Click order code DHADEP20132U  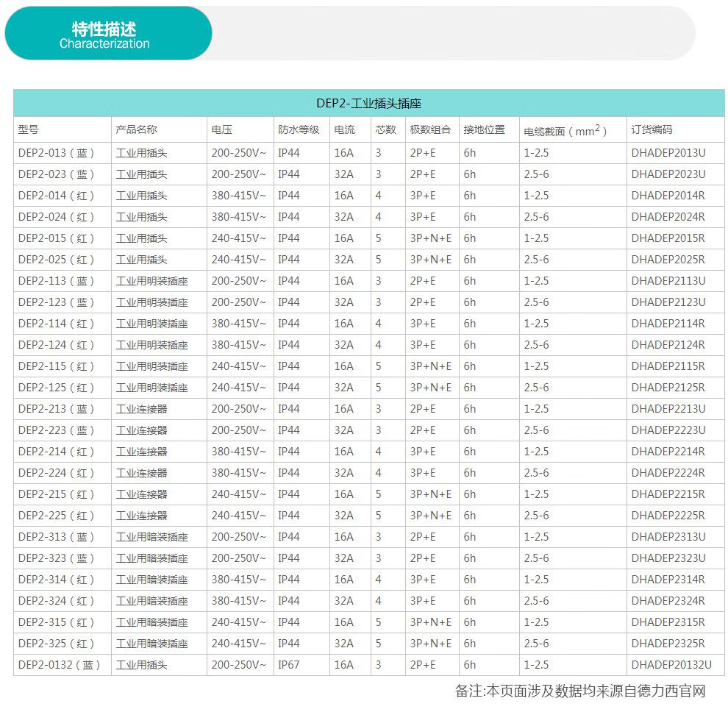(x=671, y=666)
